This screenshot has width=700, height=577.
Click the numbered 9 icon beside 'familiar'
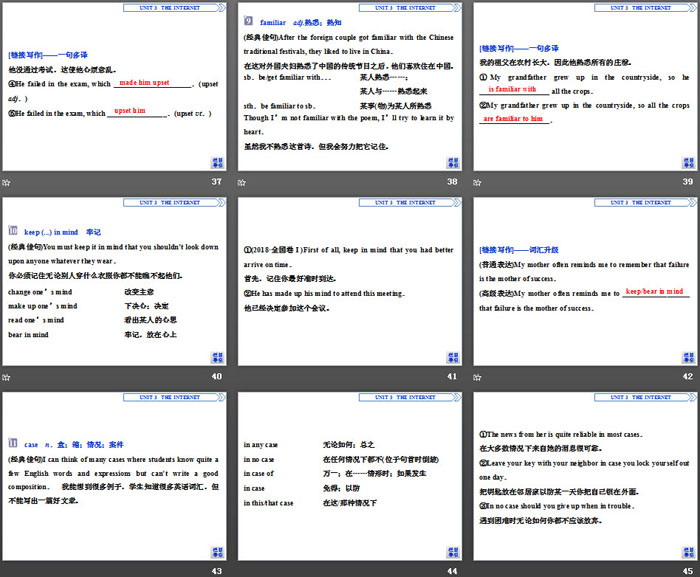[248, 20]
